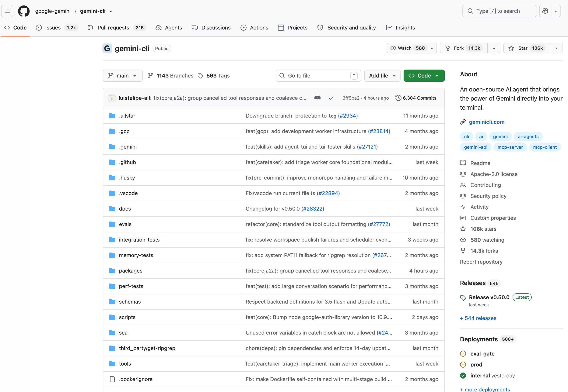Click the gemini-api topic tag
This screenshot has width=568, height=392.
point(475,147)
